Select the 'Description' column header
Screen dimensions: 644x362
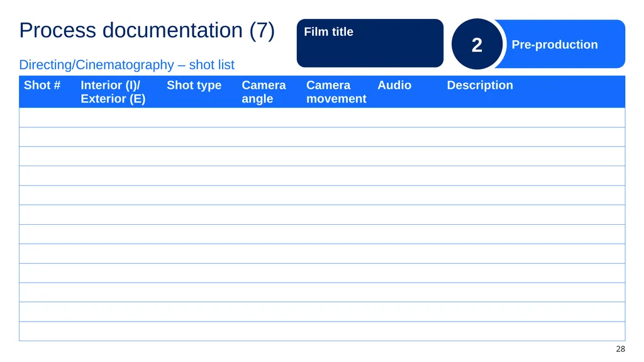480,85
